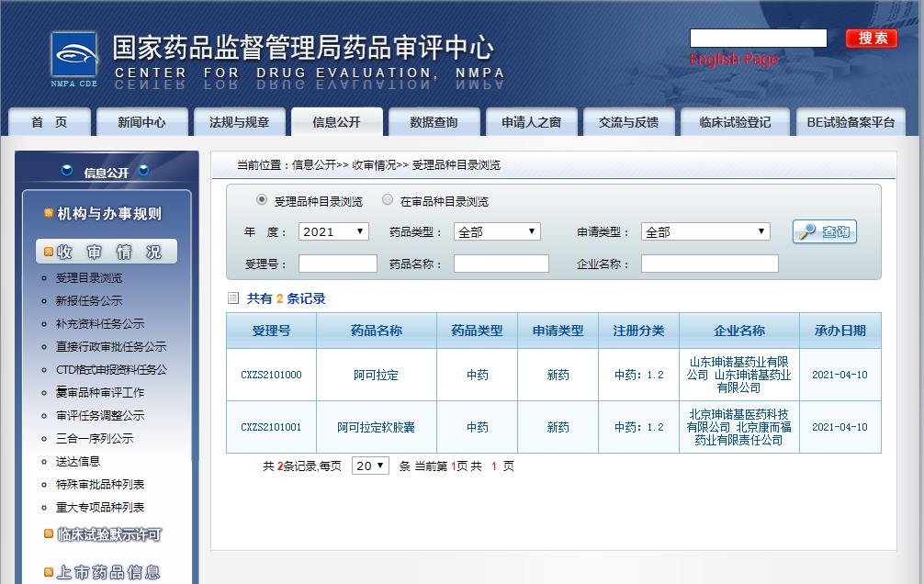Click the blue globe icon left of 信息公开
Viewport: 924px width, 584px height.
pos(67,171)
